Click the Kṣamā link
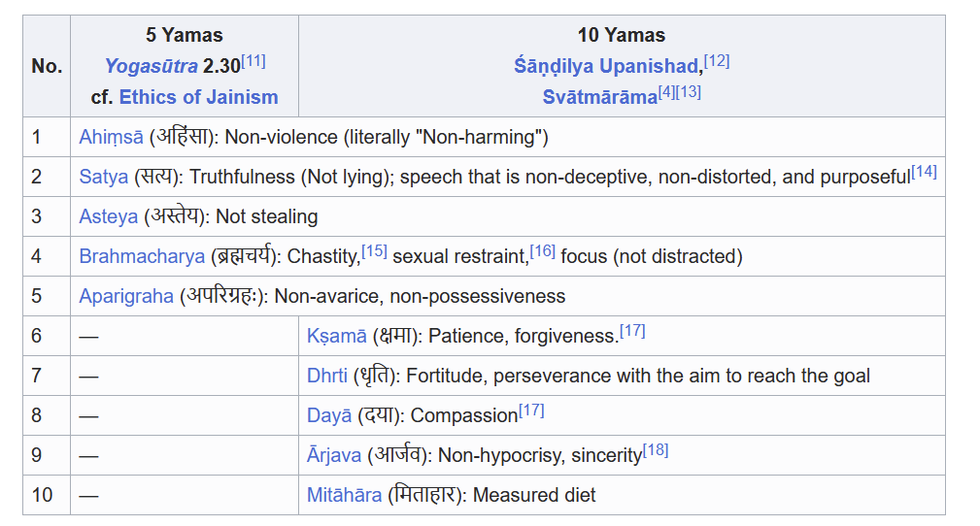 pos(336,336)
